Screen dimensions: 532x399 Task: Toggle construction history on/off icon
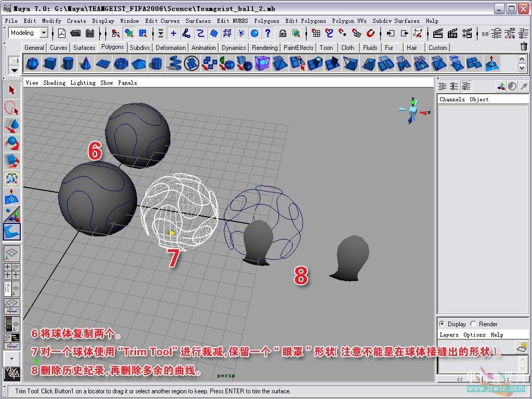pos(418,33)
